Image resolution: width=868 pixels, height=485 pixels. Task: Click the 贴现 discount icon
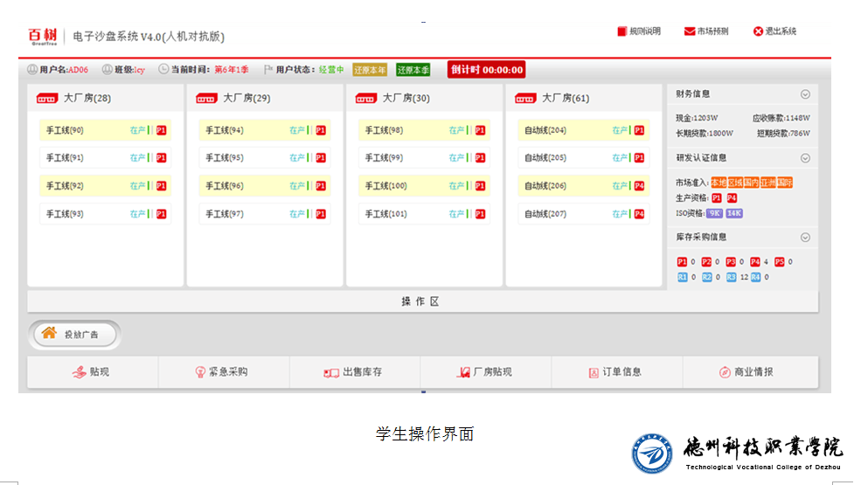79,372
